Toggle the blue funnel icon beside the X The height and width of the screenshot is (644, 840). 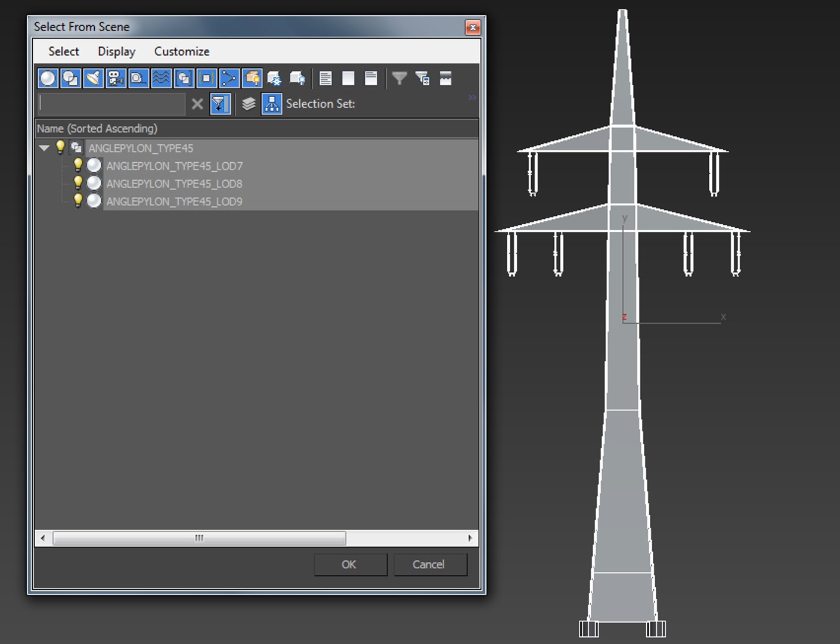[x=220, y=104]
